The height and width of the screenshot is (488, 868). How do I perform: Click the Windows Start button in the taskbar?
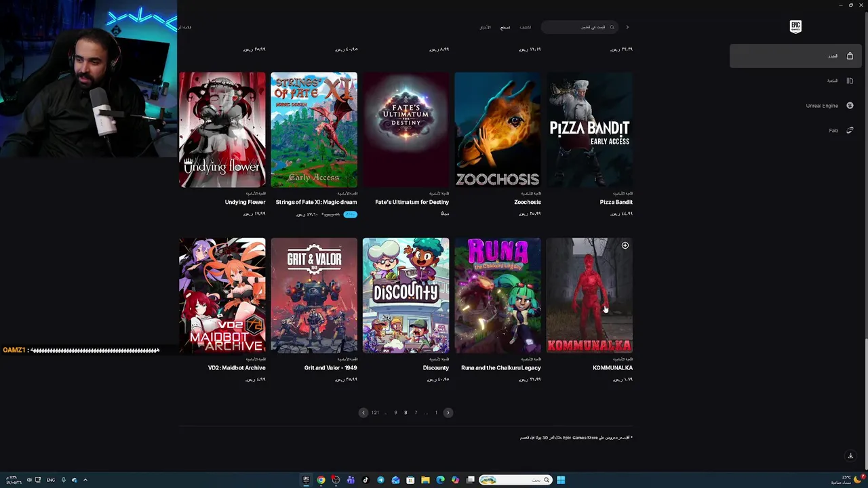(561, 480)
